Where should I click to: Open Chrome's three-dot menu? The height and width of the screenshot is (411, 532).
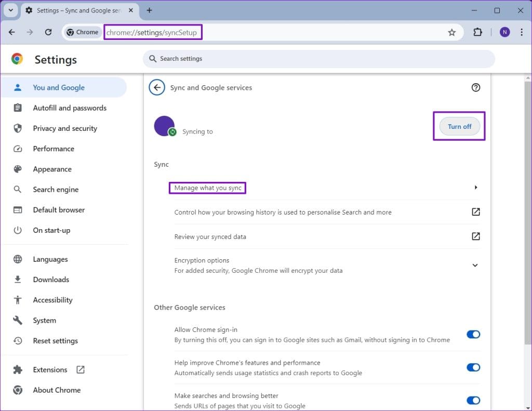tap(521, 32)
